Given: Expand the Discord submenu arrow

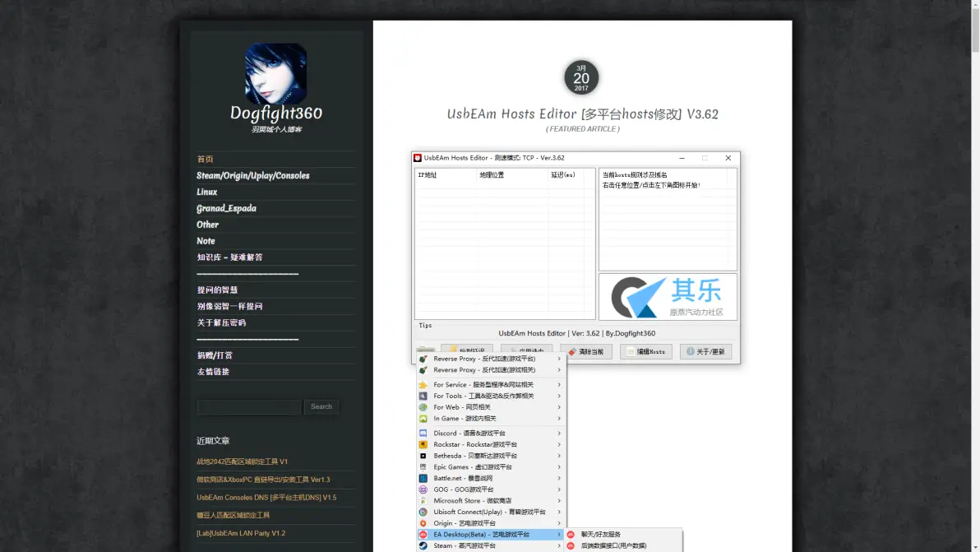Looking at the screenshot, I should click(x=559, y=434).
